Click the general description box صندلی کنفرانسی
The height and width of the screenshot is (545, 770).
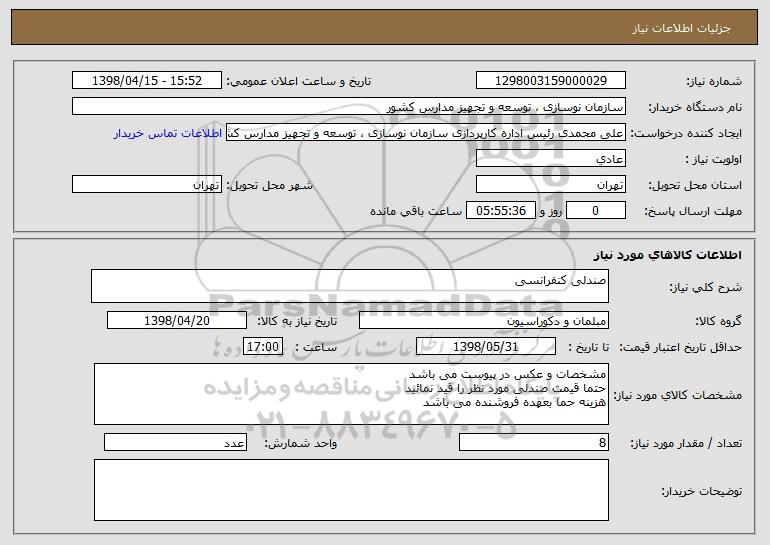click(x=350, y=286)
